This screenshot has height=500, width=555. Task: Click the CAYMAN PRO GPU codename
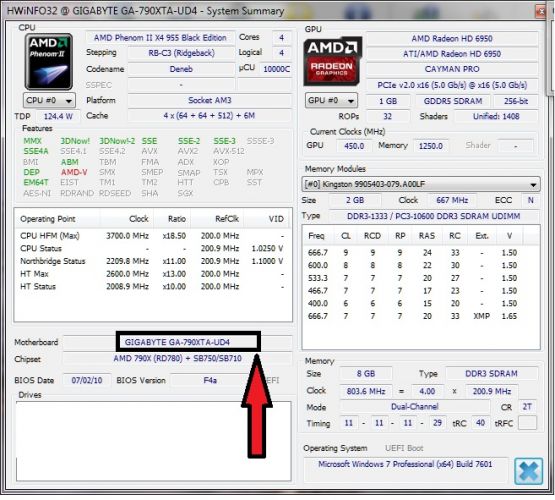click(x=452, y=69)
